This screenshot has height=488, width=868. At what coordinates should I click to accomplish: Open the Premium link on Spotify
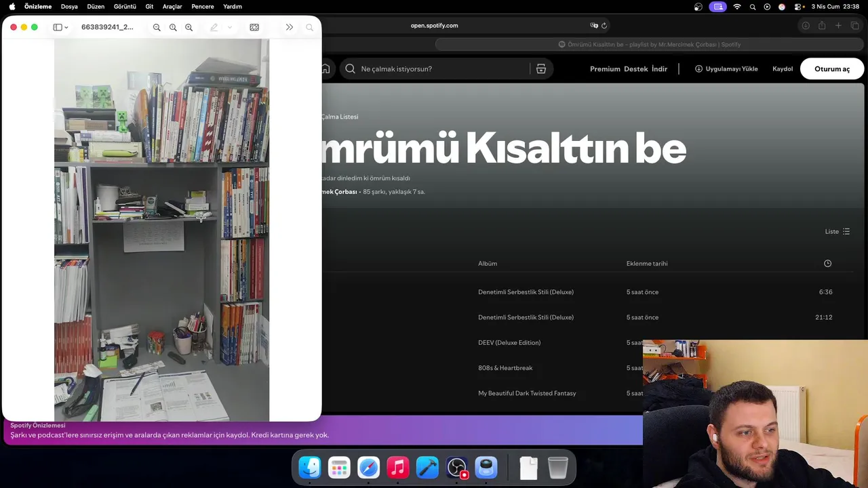pos(605,69)
